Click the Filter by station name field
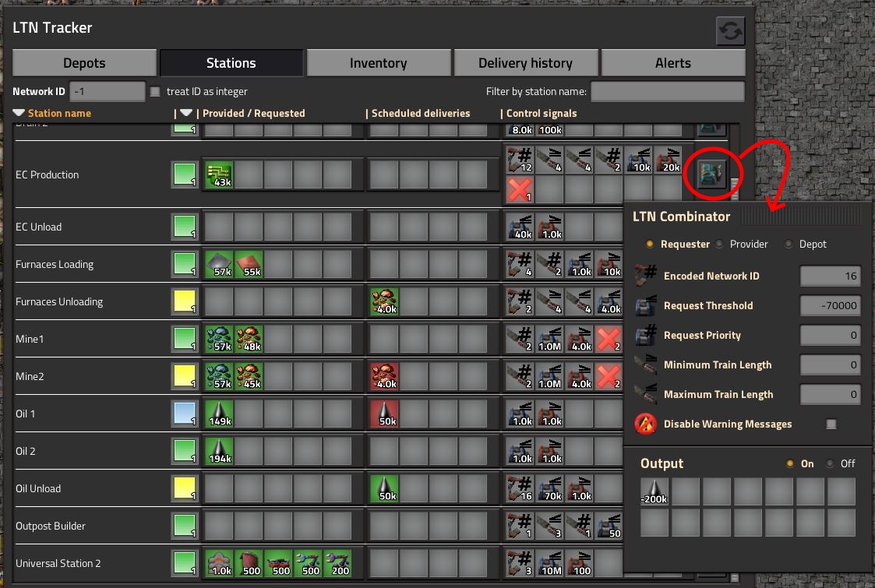Screen dimensions: 875x588 click(x=667, y=91)
